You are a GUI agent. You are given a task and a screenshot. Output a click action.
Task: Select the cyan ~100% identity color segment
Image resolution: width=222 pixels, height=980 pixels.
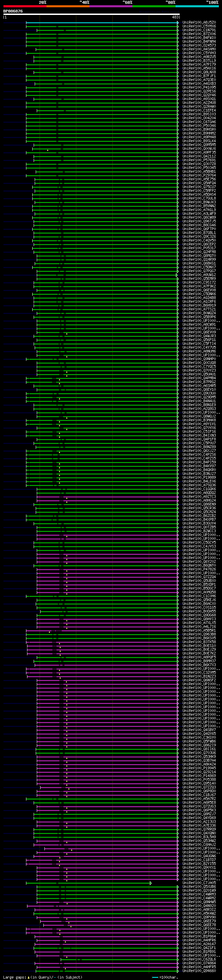[x=197, y=6]
